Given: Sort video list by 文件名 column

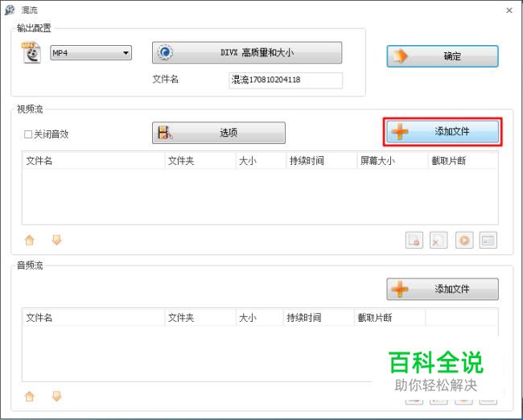Looking at the screenshot, I should (93, 161).
